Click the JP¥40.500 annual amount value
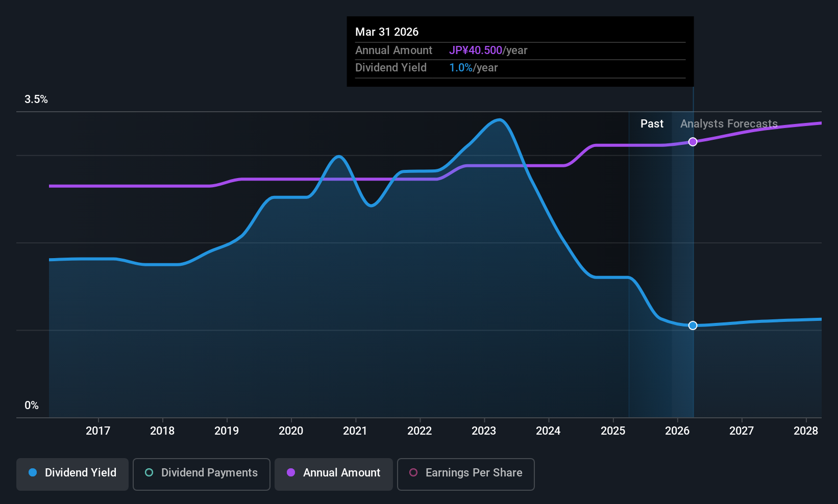Screen dimensions: 838x504 point(476,51)
